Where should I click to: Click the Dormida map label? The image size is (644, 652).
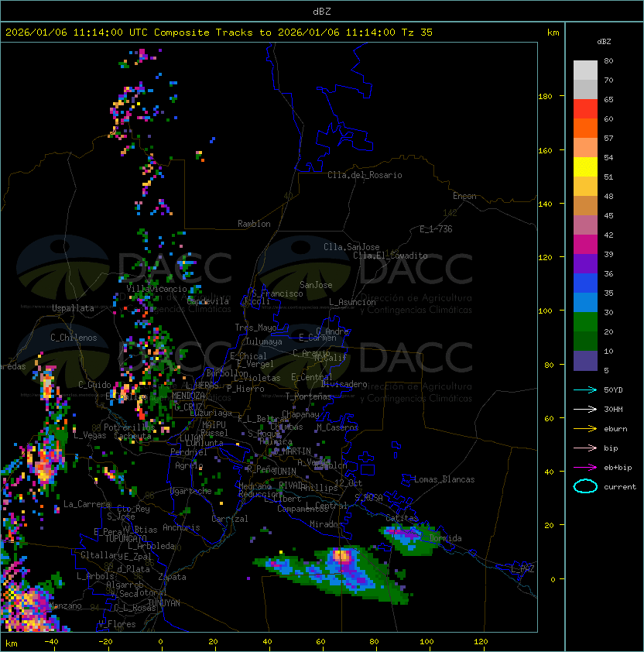coord(445,538)
